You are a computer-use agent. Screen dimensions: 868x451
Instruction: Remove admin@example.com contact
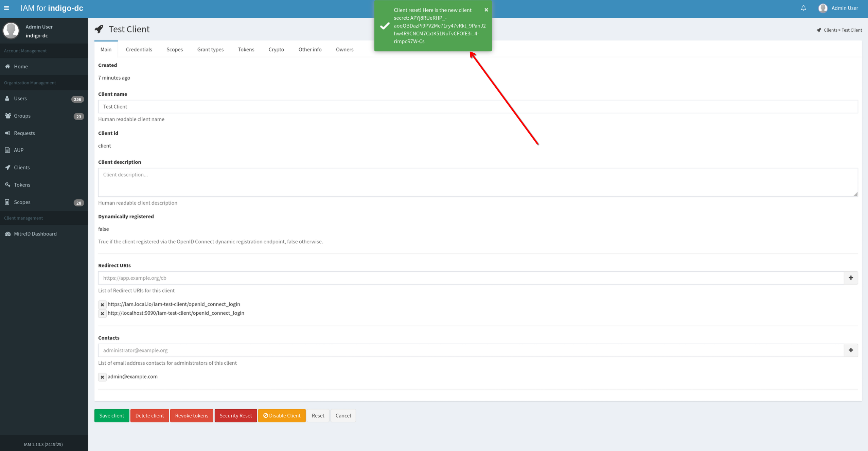(102, 377)
